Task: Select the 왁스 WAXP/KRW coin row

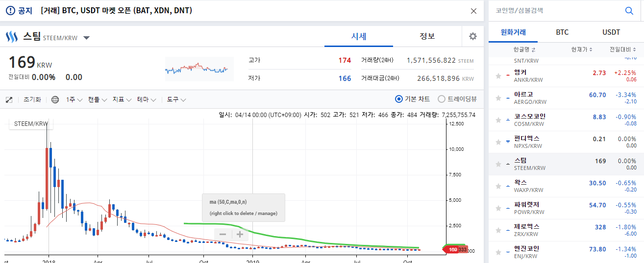Action: (x=566, y=186)
